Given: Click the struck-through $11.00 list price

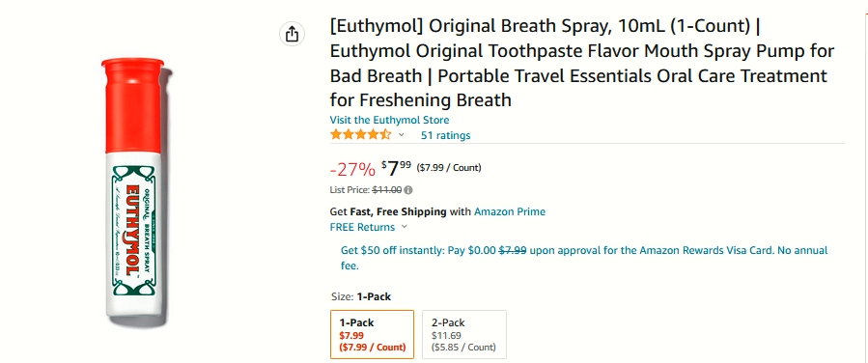Looking at the screenshot, I should 387,190.
